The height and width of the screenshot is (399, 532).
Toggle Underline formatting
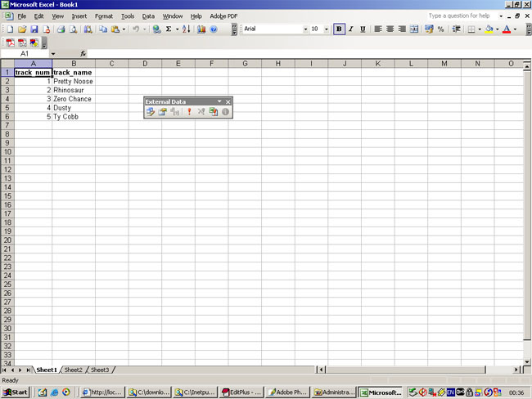(x=363, y=29)
